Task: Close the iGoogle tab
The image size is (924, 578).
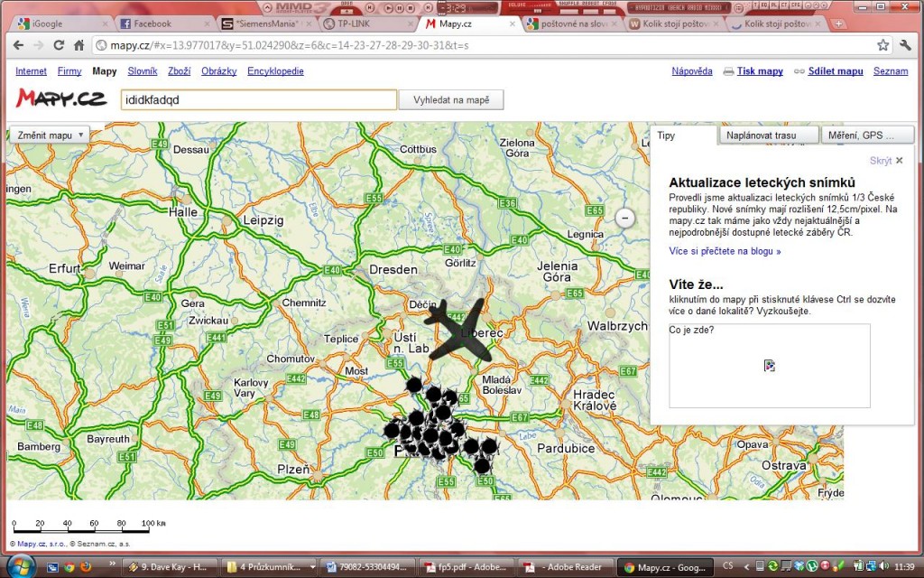Action: click(106, 24)
